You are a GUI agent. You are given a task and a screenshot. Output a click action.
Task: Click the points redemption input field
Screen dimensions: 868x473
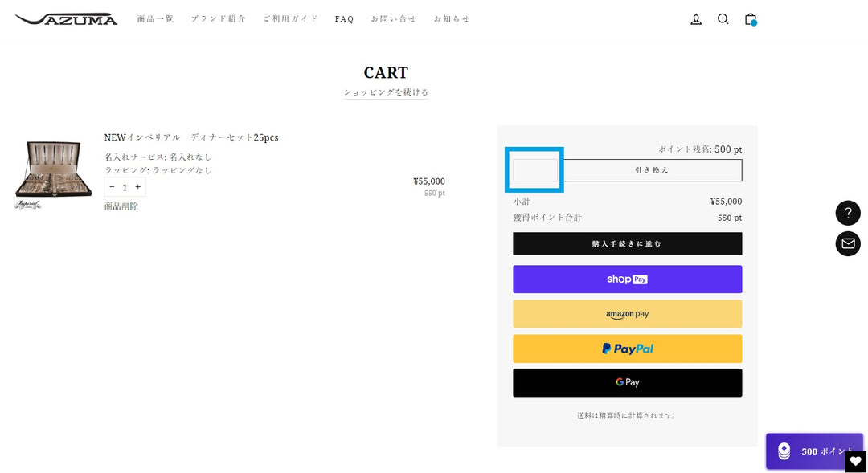[535, 170]
